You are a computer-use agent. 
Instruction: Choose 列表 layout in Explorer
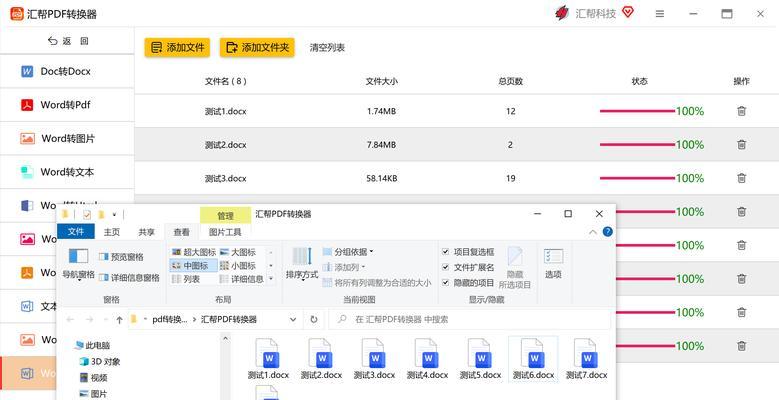pyautogui.click(x=186, y=279)
